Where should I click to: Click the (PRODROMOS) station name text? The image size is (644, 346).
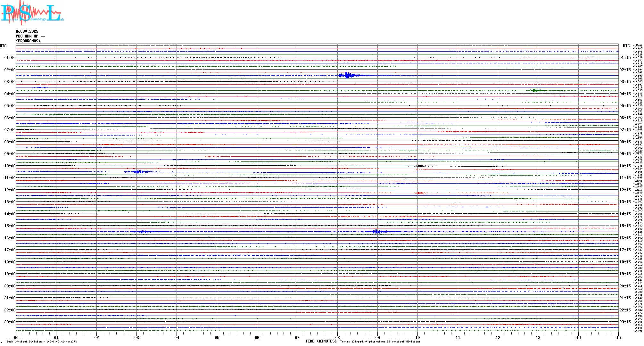coord(28,41)
